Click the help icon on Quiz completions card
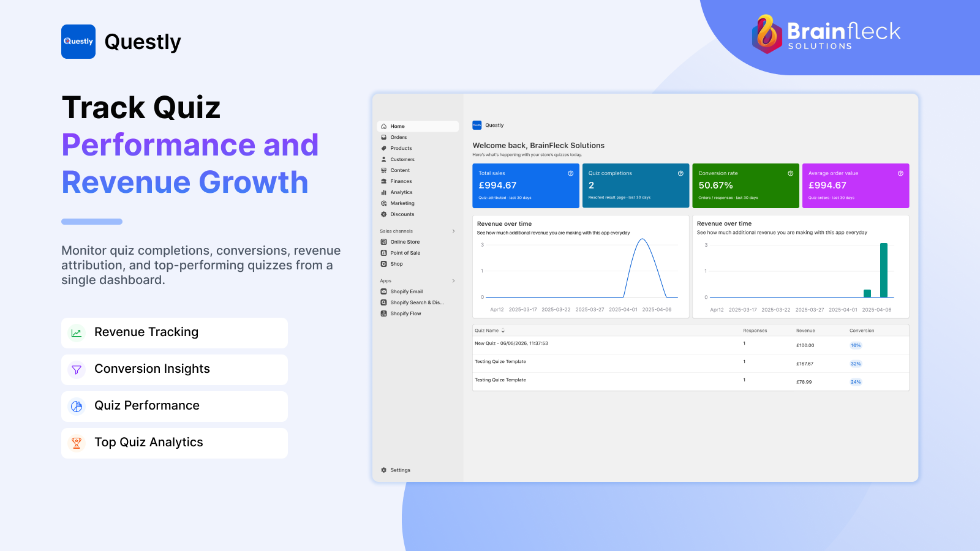Viewport: 980px width, 551px height. pos(680,173)
